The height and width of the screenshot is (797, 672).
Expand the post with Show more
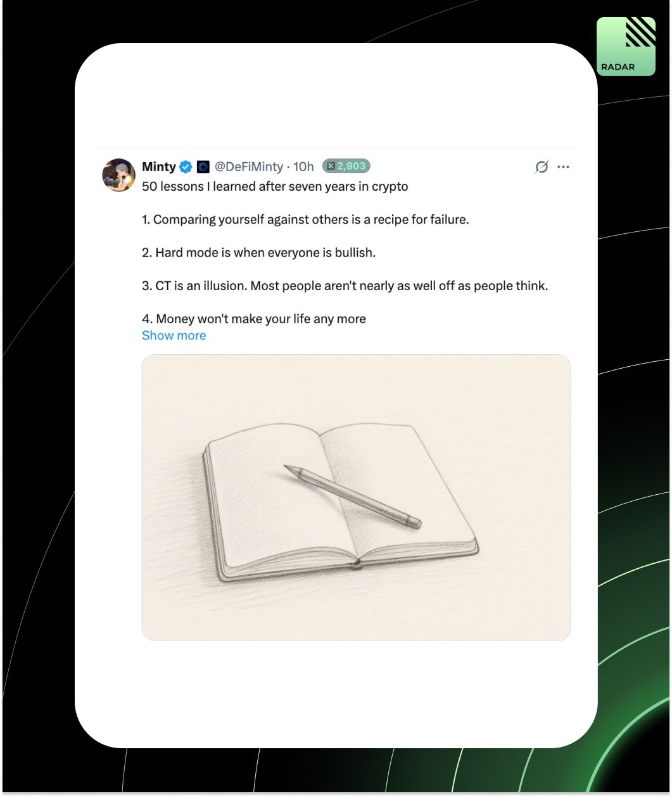coord(174,336)
